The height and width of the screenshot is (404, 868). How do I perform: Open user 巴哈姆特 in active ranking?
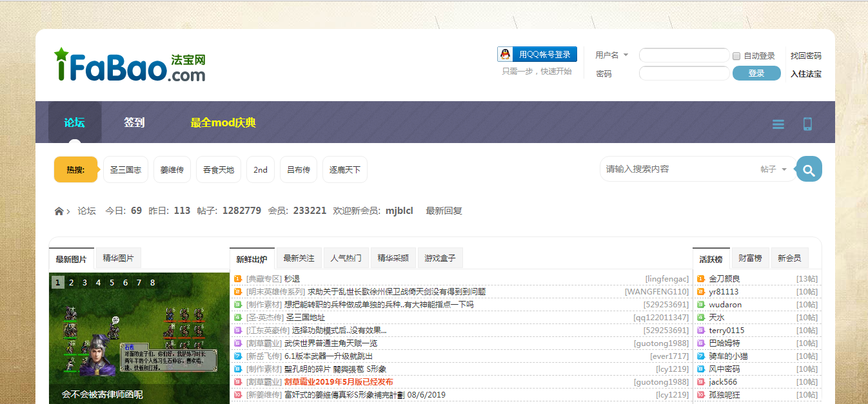[x=725, y=343]
